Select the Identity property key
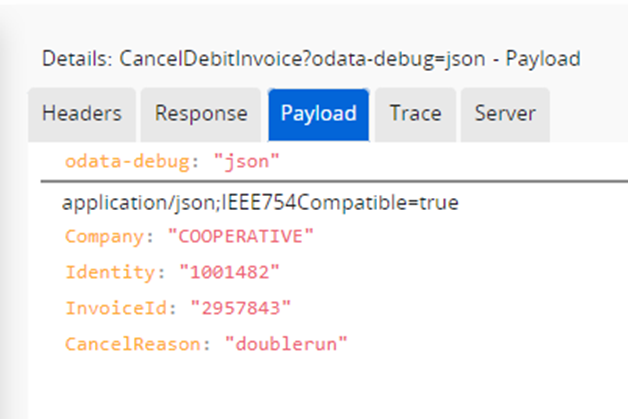Screen dimensions: 628x419 pyautogui.click(x=110, y=272)
